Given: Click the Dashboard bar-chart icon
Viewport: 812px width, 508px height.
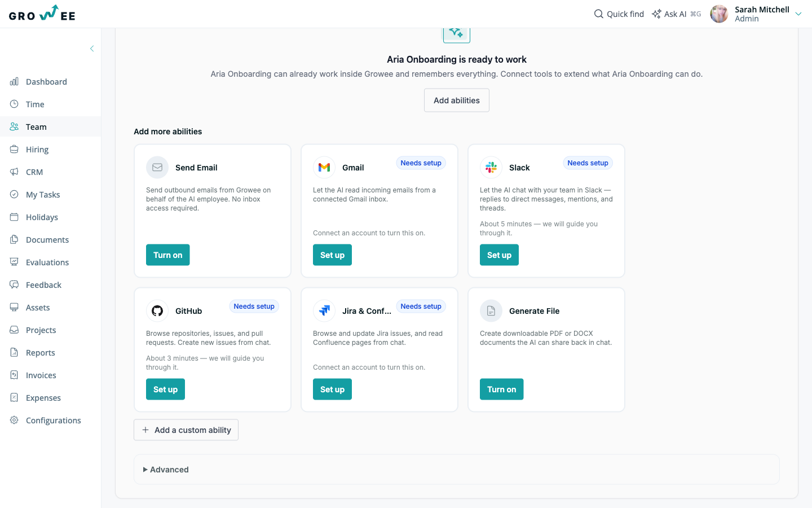Looking at the screenshot, I should [14, 81].
